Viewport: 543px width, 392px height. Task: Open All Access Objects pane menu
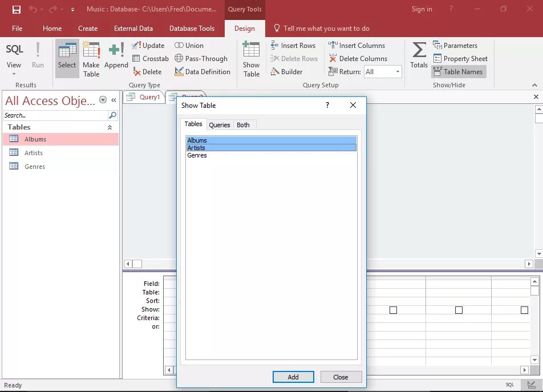coord(103,100)
